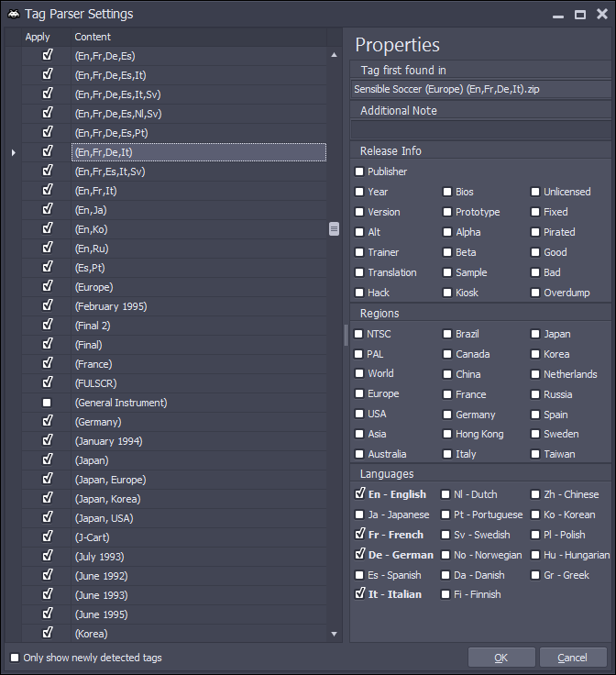
Task: Enable Zh - Chinese language
Action: click(535, 494)
